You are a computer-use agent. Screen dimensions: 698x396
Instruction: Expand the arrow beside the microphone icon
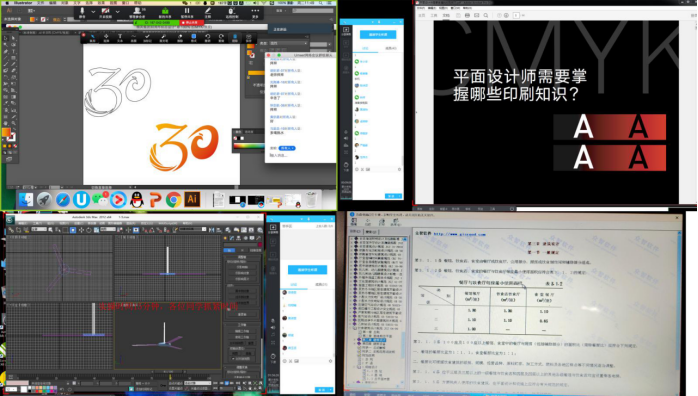click(x=93, y=12)
